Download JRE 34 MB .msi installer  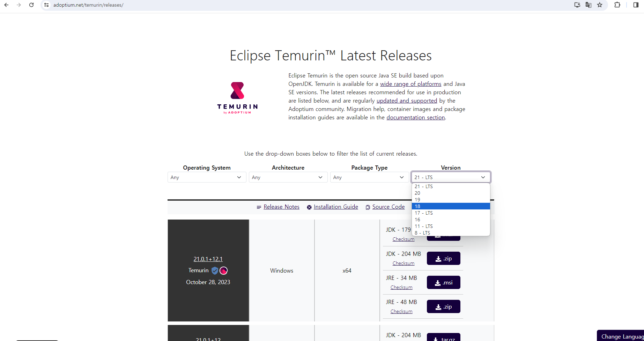(x=443, y=283)
